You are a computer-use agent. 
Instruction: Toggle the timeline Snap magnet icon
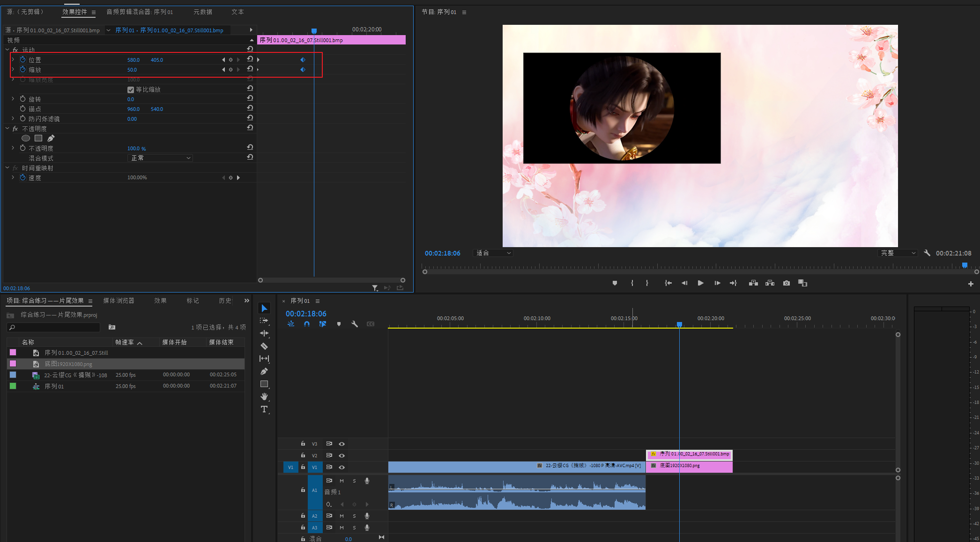[x=307, y=324]
